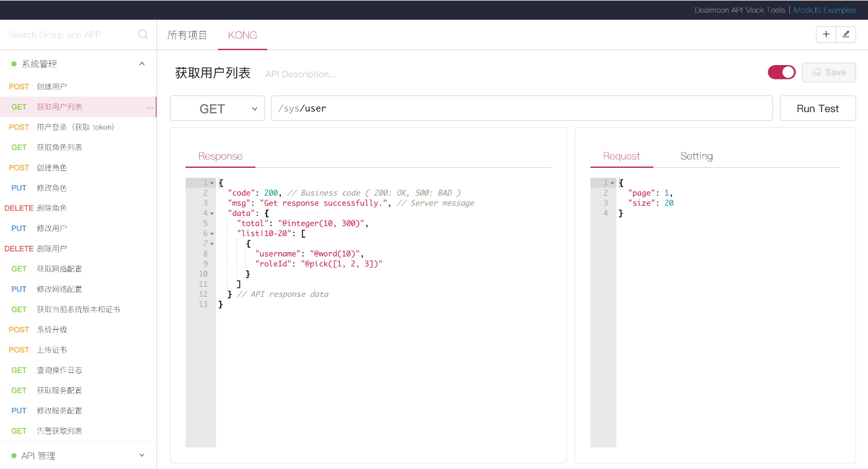Click the pencil edit project icon
The width and height of the screenshot is (868, 469).
click(x=846, y=35)
